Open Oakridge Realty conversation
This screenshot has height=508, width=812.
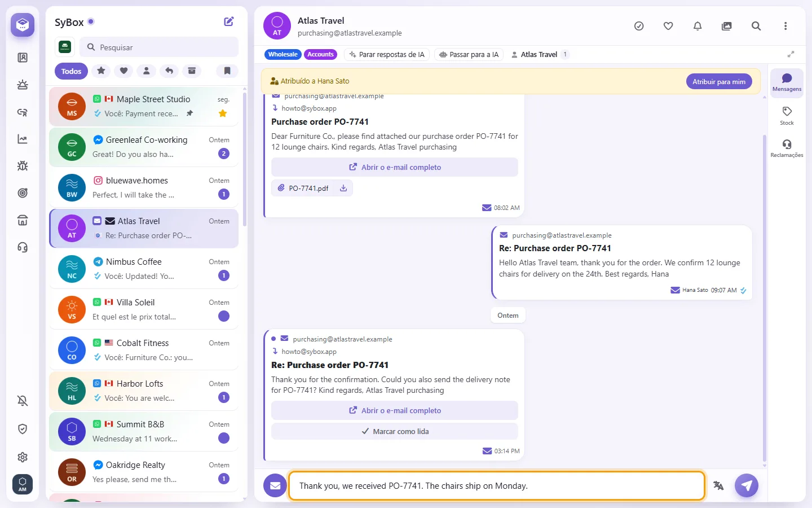pos(144,472)
